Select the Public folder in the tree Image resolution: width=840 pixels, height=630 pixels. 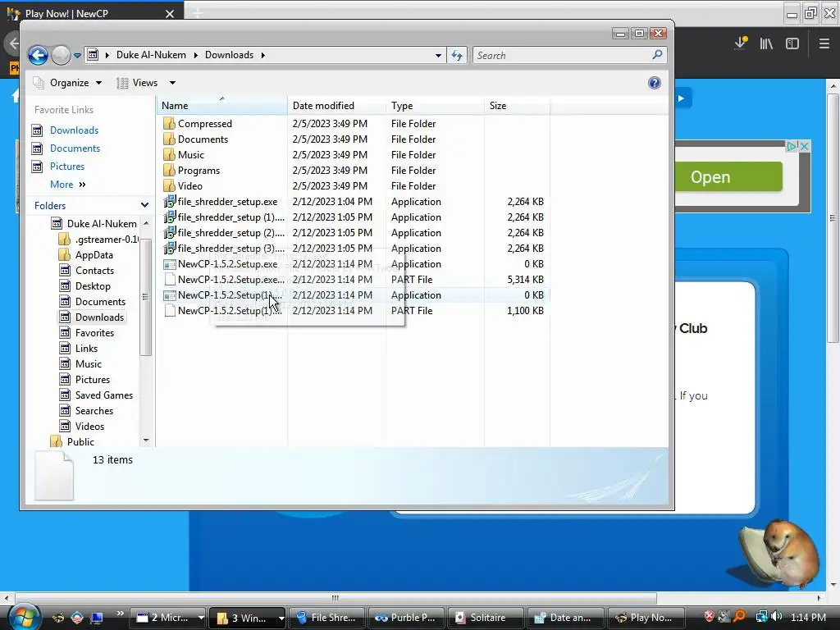coord(80,442)
